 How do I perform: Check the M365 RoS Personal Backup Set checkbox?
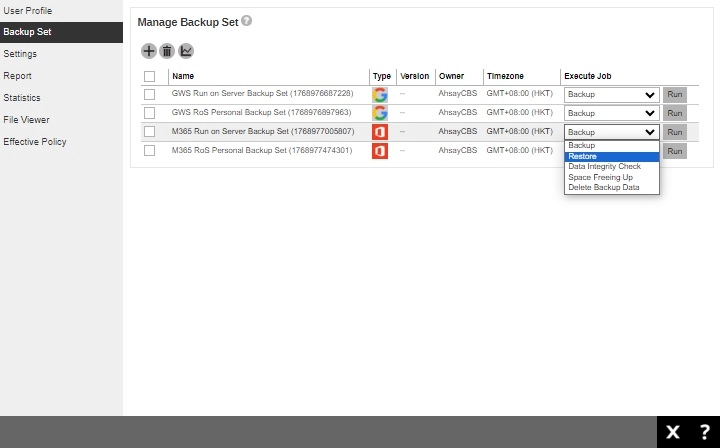coord(150,151)
